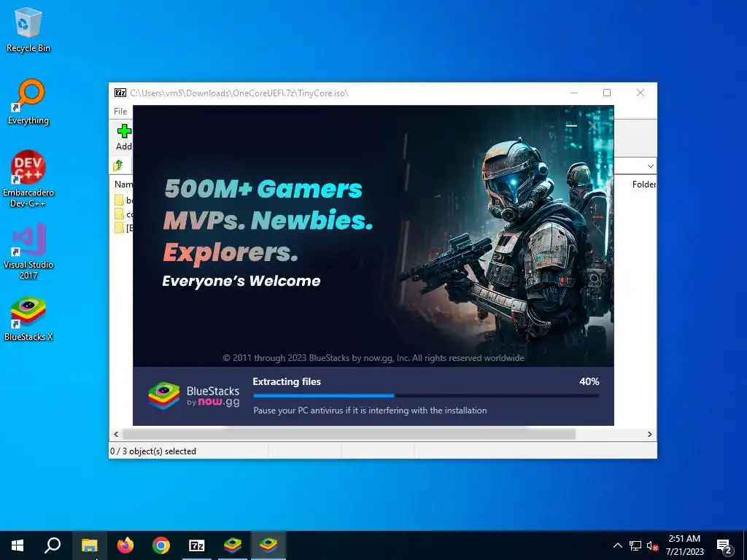Expand the 7-Zip address bar dropdown
The width and height of the screenshot is (747, 560).
point(650,166)
